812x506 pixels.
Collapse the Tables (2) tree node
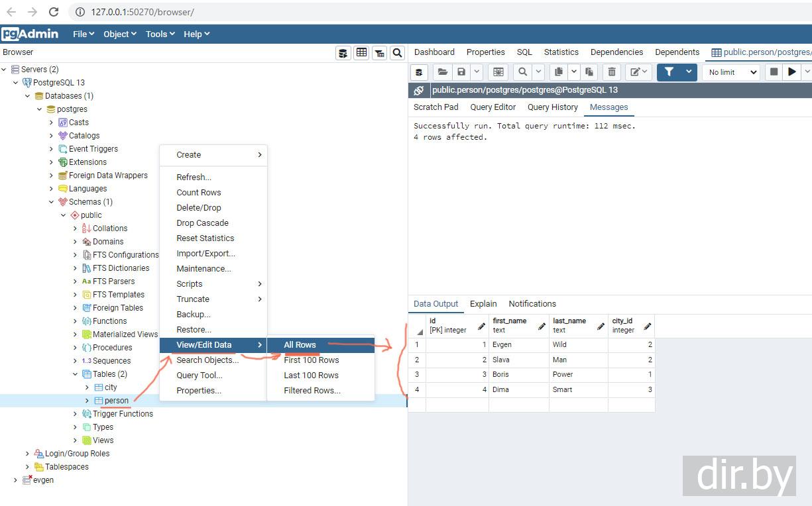click(75, 374)
